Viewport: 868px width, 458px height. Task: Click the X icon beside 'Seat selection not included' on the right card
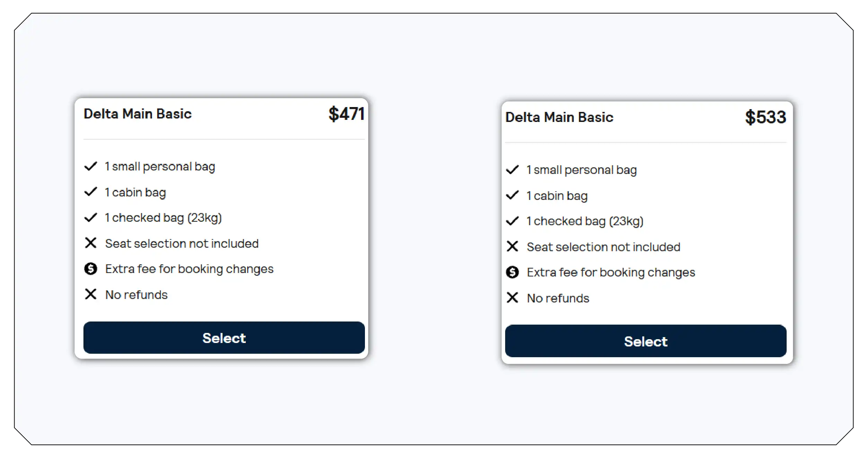click(512, 246)
